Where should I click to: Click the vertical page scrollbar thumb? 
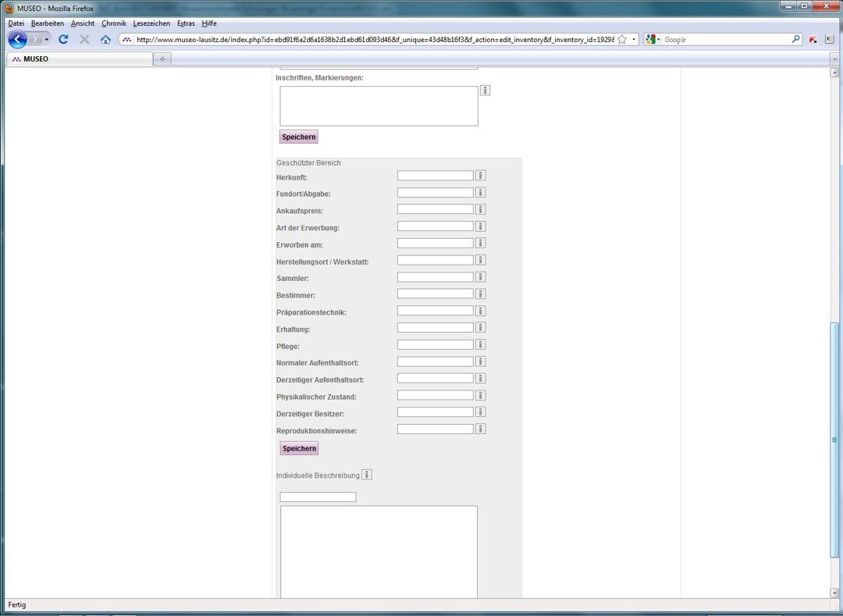[834, 440]
